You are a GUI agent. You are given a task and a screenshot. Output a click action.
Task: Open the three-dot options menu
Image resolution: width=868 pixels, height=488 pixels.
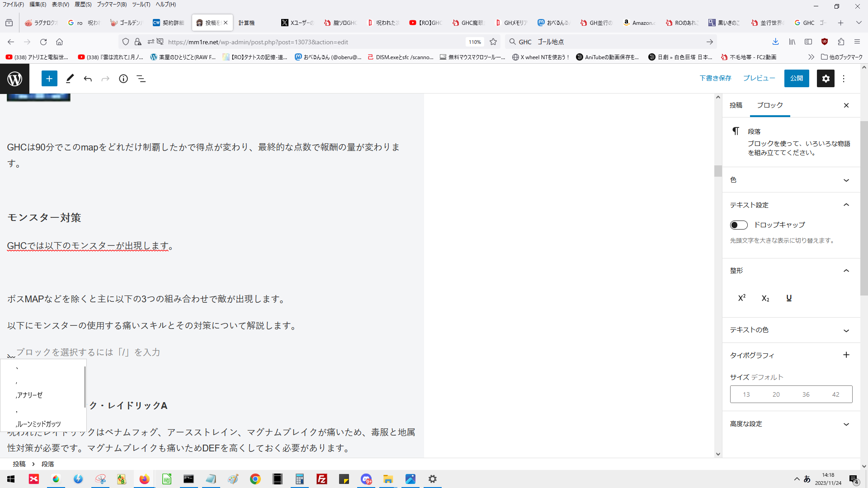[x=844, y=79]
